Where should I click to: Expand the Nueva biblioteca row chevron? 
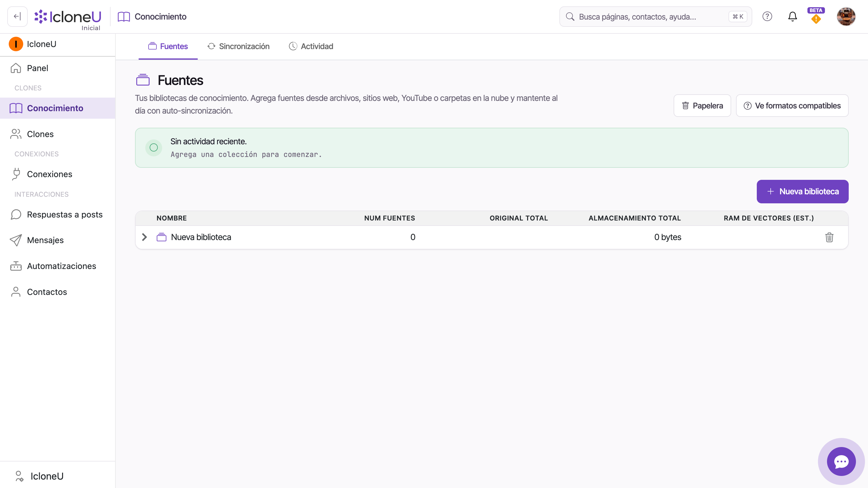click(144, 237)
